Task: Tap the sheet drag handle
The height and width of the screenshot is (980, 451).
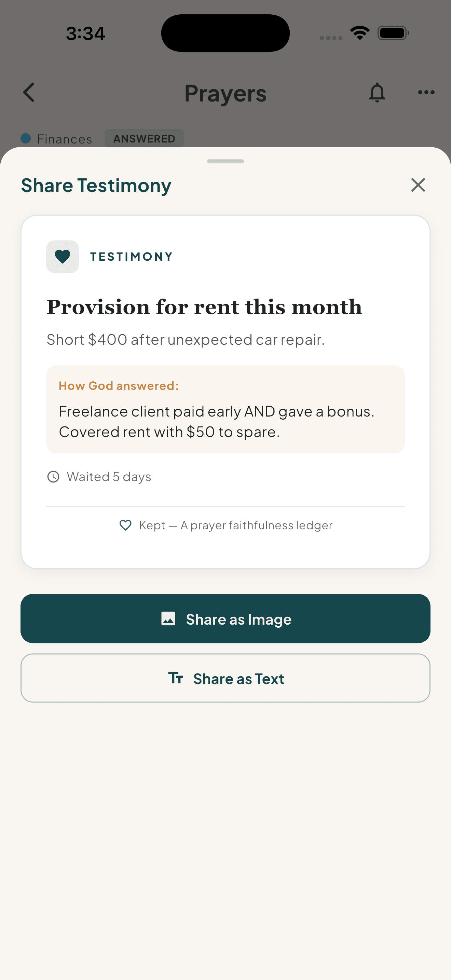Action: point(225,161)
